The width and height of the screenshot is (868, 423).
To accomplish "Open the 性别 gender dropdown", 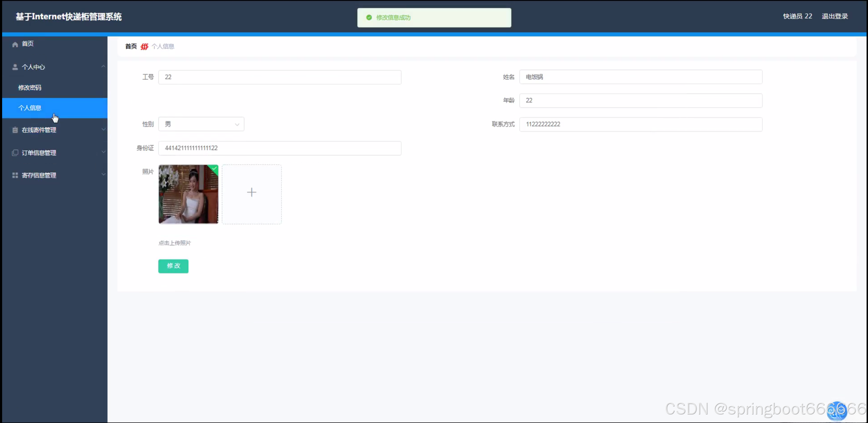I will tap(201, 124).
